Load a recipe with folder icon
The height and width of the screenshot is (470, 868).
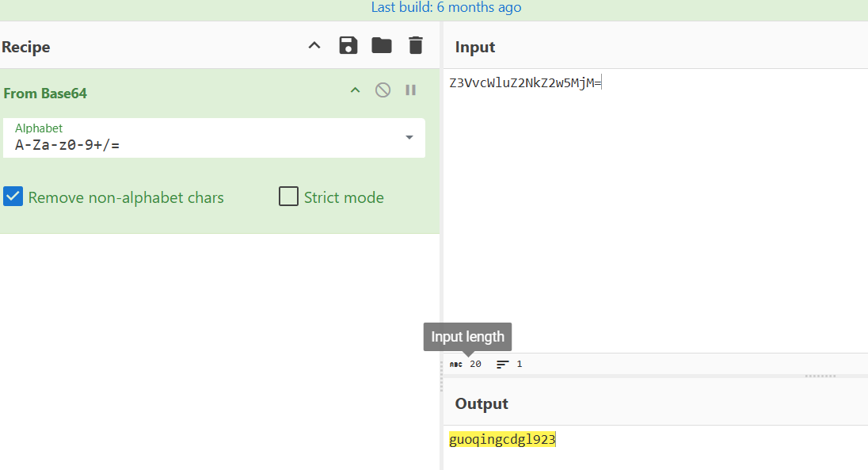(382, 45)
